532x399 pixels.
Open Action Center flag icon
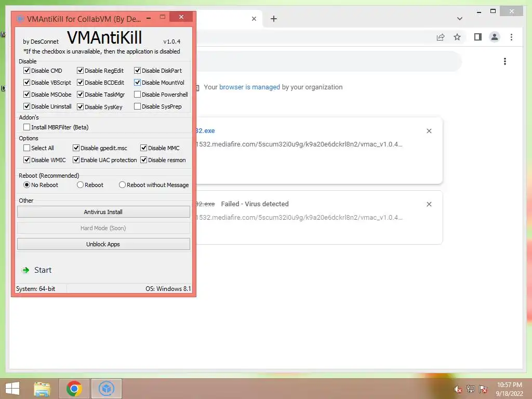pos(483,389)
